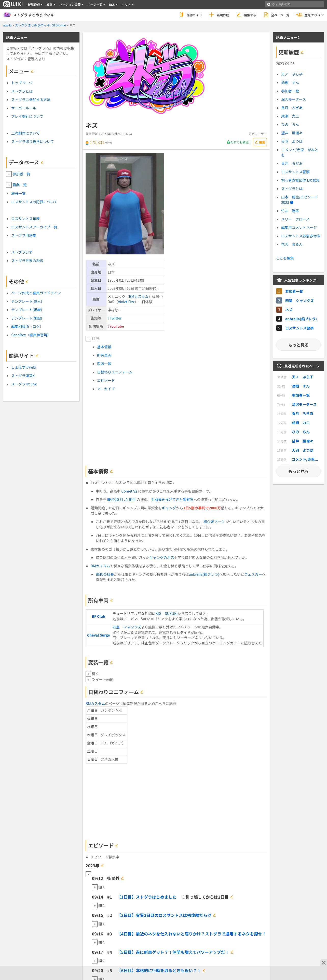Open the 編集 top menu
Image resolution: width=327 pixels, height=980 pixels.
[51, 5]
